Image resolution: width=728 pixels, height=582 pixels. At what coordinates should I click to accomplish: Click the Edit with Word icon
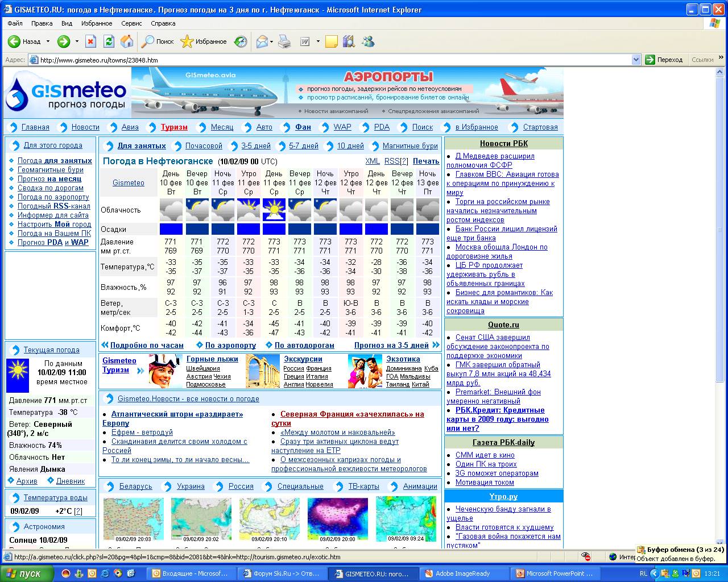305,41
